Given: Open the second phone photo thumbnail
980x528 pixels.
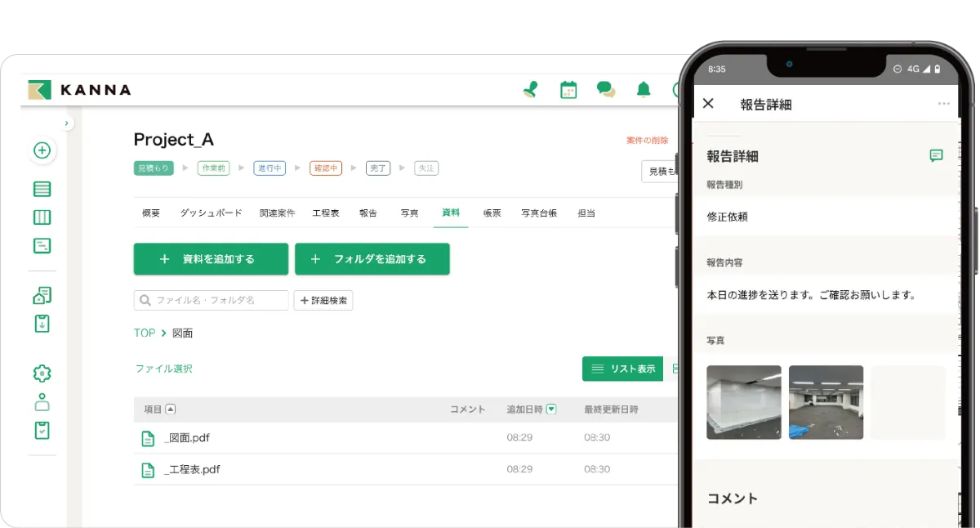Looking at the screenshot, I should [x=826, y=402].
